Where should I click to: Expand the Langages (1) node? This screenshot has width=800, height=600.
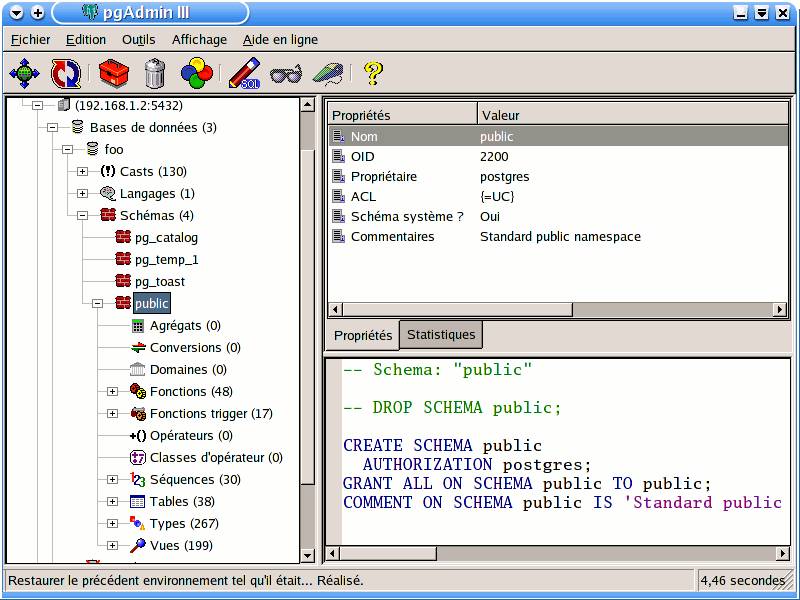82,193
